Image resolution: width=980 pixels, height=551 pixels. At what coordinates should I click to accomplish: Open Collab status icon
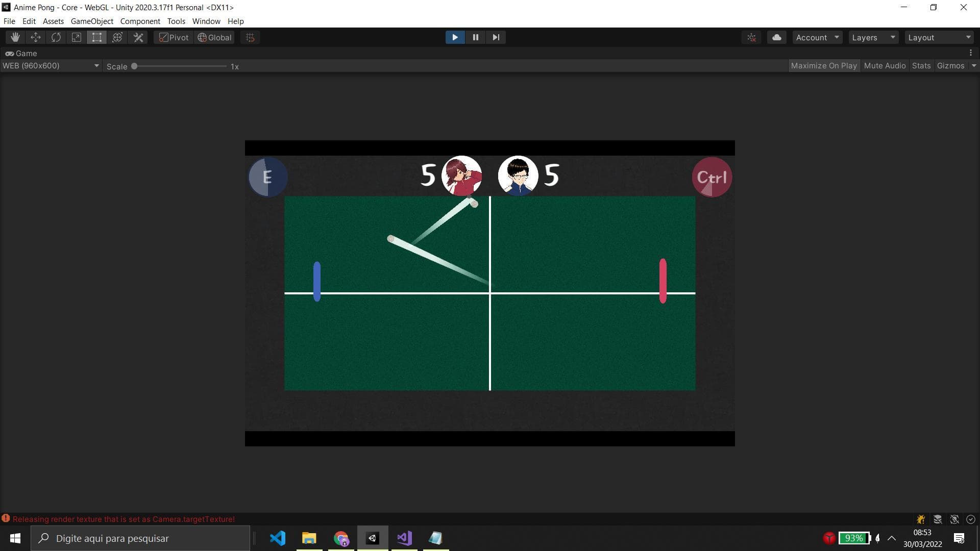[752, 37]
